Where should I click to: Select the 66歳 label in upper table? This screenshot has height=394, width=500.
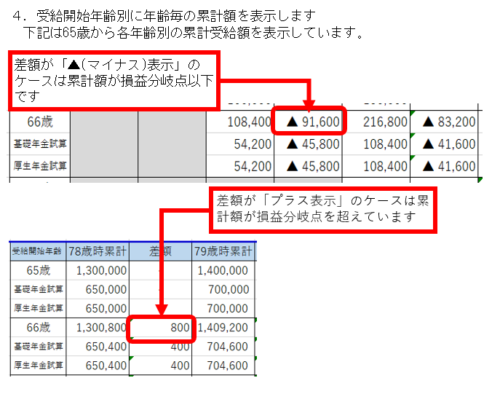[40, 122]
